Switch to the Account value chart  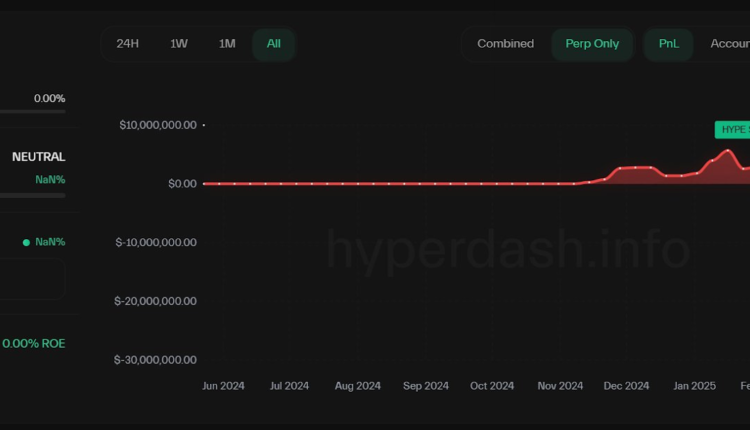(x=729, y=44)
